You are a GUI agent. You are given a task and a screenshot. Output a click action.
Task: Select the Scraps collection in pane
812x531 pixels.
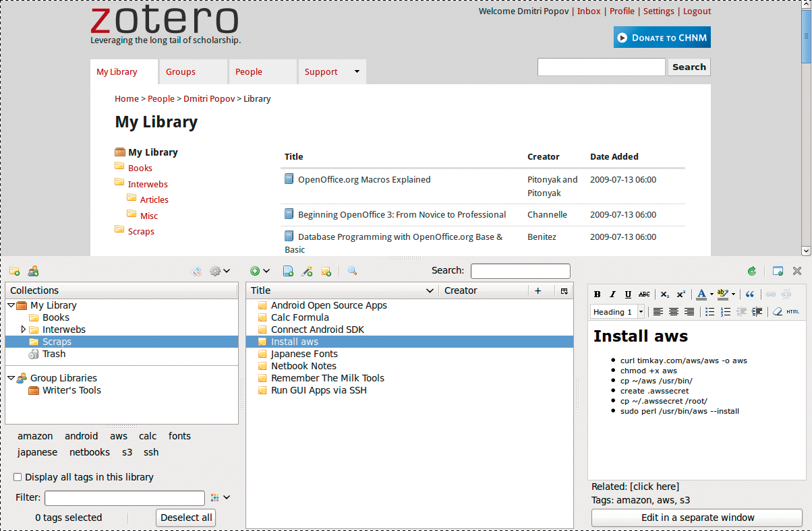(121, 342)
